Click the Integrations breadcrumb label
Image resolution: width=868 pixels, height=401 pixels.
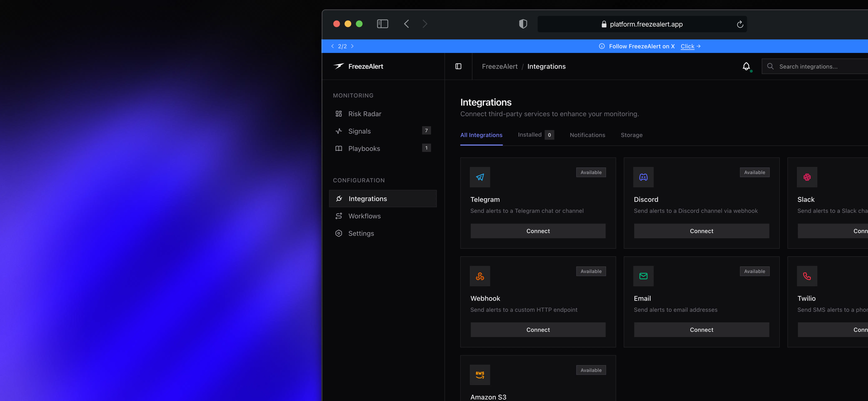(x=546, y=66)
